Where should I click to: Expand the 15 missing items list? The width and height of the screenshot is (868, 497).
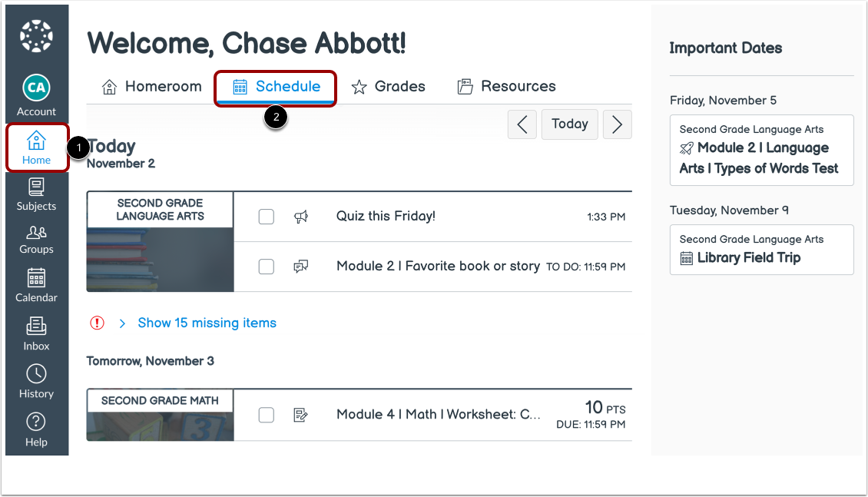pyautogui.click(x=207, y=323)
